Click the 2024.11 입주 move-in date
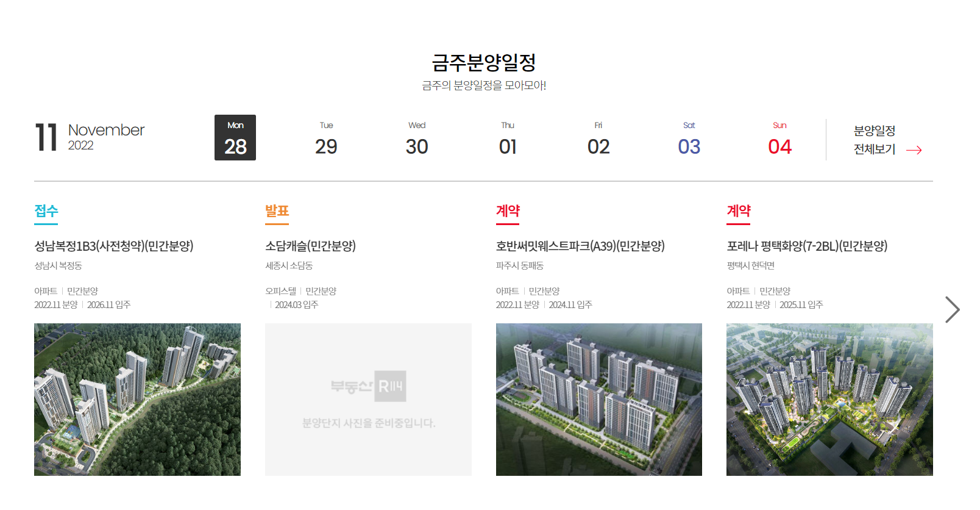The image size is (980, 510). 570,304
